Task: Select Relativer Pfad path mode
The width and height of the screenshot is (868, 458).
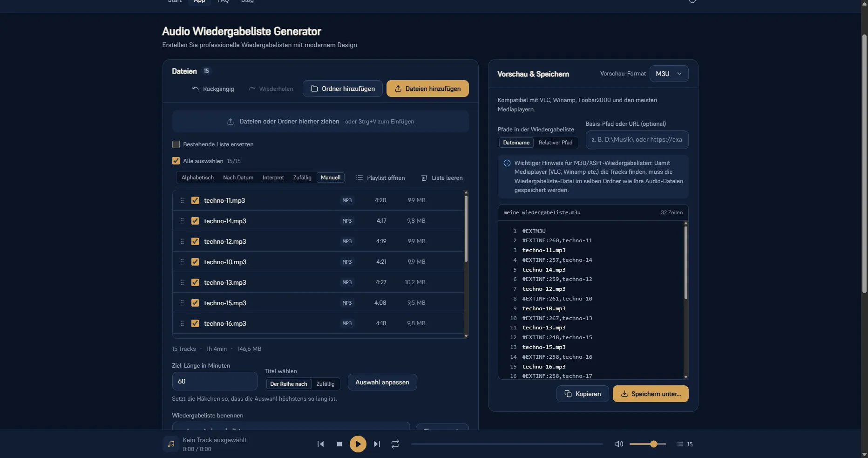Action: point(556,143)
